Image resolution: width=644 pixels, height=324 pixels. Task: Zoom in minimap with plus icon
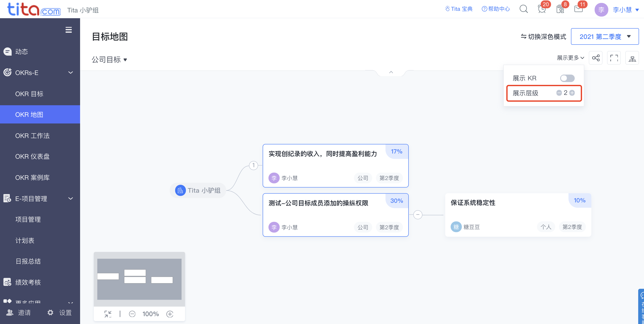click(x=170, y=314)
